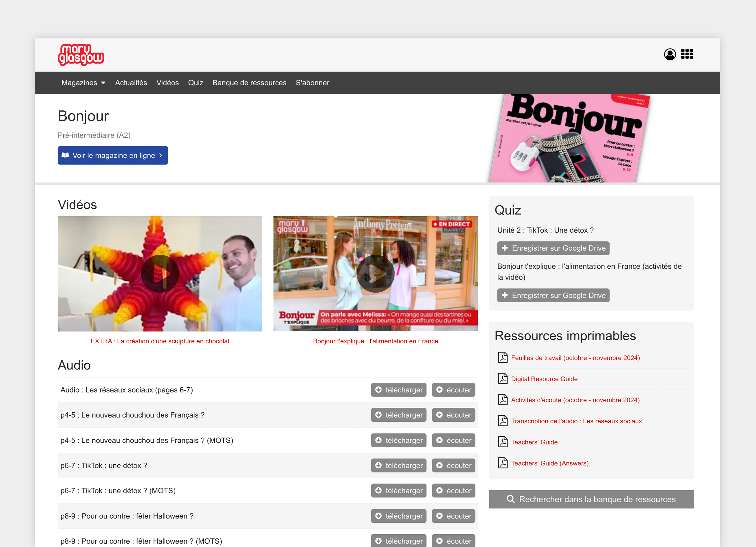Open PDF icon for Feuilles de travail
The height and width of the screenshot is (547, 756).
503,357
